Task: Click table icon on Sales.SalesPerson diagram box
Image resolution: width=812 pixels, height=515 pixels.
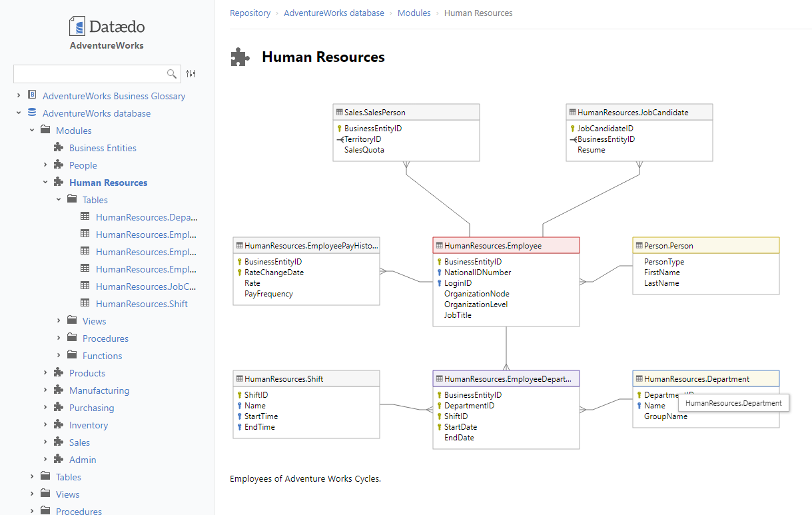Action: click(339, 113)
